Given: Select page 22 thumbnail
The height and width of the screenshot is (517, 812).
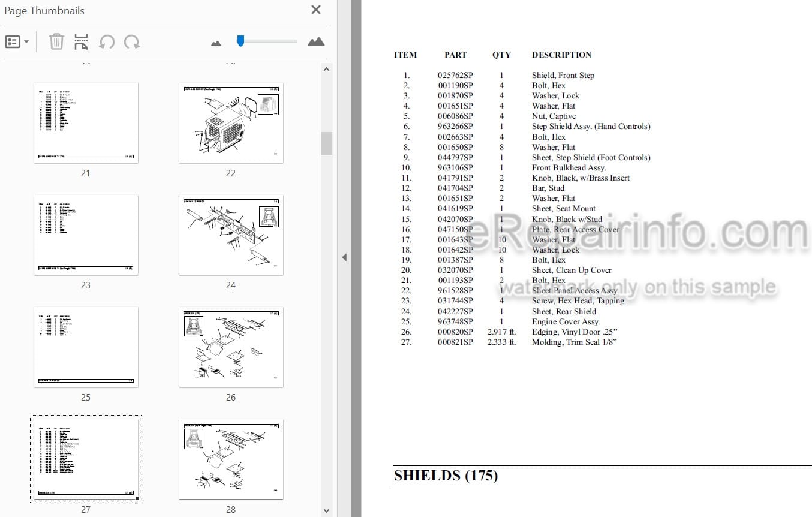Looking at the screenshot, I should (231, 123).
